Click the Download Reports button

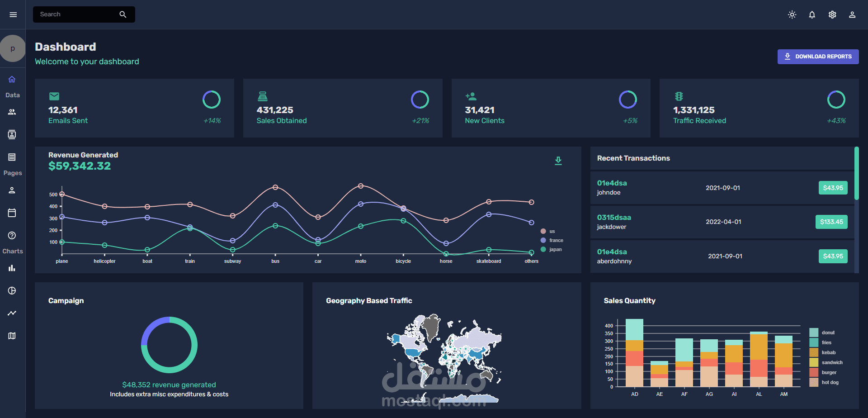(818, 57)
